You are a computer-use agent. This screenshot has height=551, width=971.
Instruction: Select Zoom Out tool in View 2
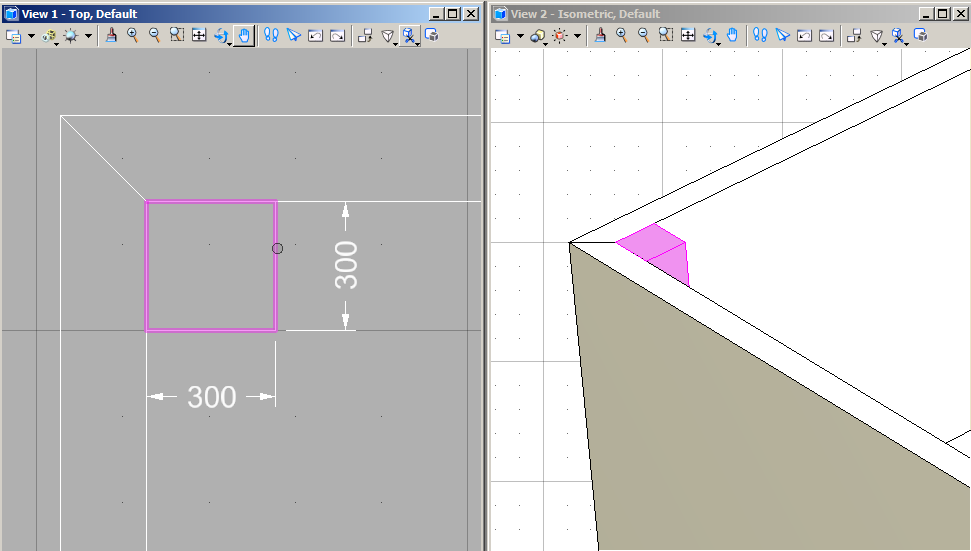(x=643, y=35)
